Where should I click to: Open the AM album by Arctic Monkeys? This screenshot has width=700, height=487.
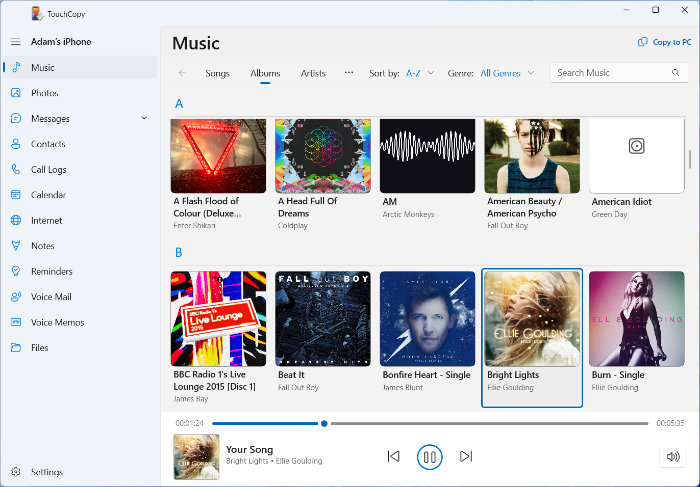[x=427, y=156]
